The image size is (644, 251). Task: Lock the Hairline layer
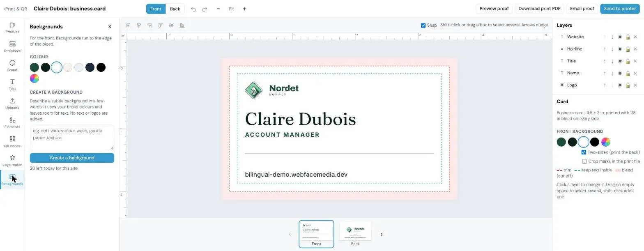tap(628, 49)
